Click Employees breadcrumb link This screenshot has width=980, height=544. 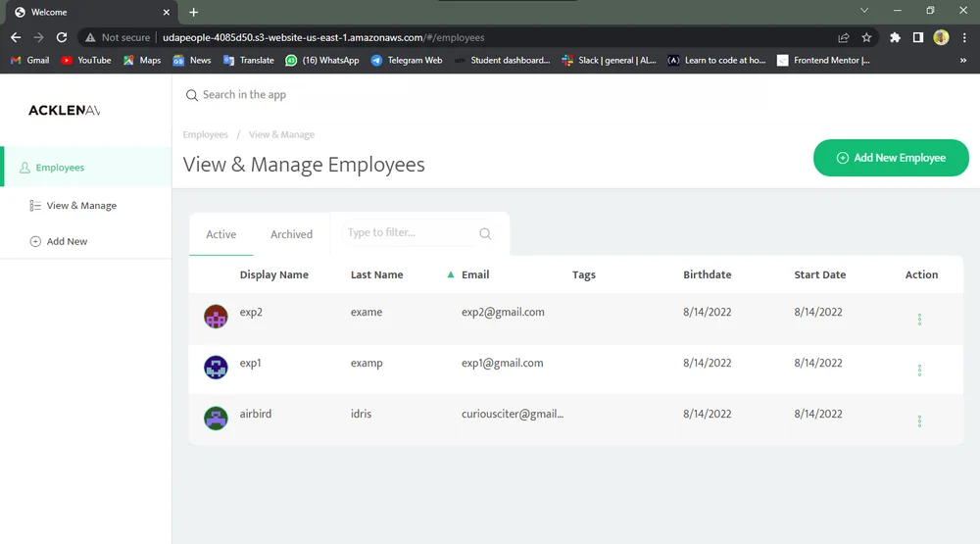click(x=206, y=134)
